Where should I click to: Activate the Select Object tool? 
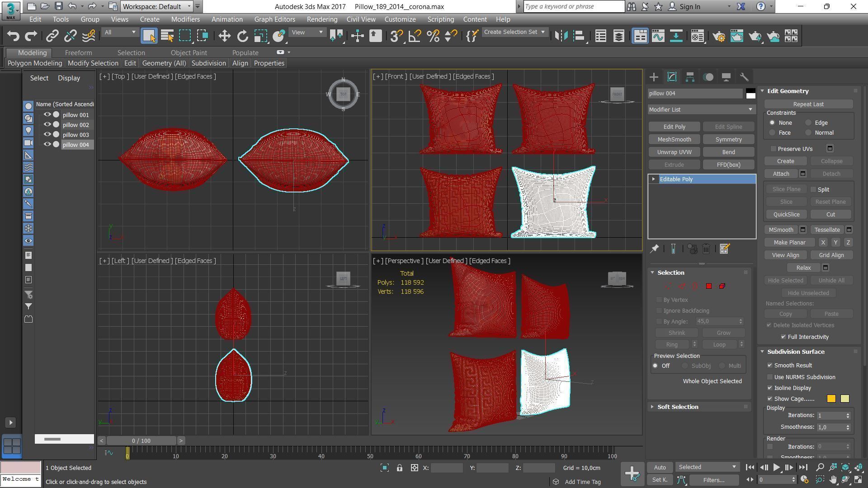149,36
